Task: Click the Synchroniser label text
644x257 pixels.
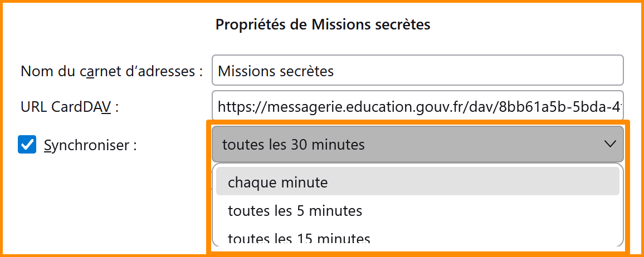Action: point(90,146)
